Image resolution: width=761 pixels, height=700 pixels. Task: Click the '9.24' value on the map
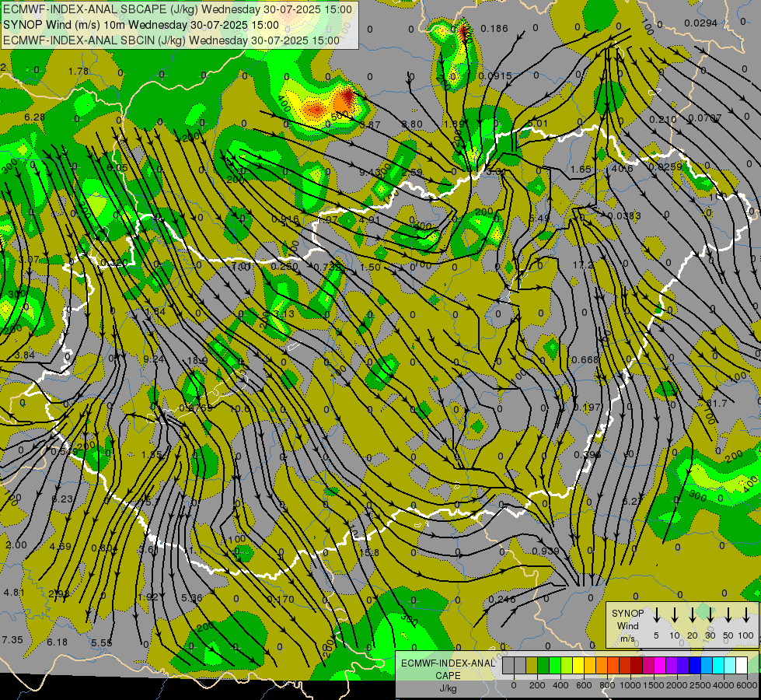(x=154, y=359)
